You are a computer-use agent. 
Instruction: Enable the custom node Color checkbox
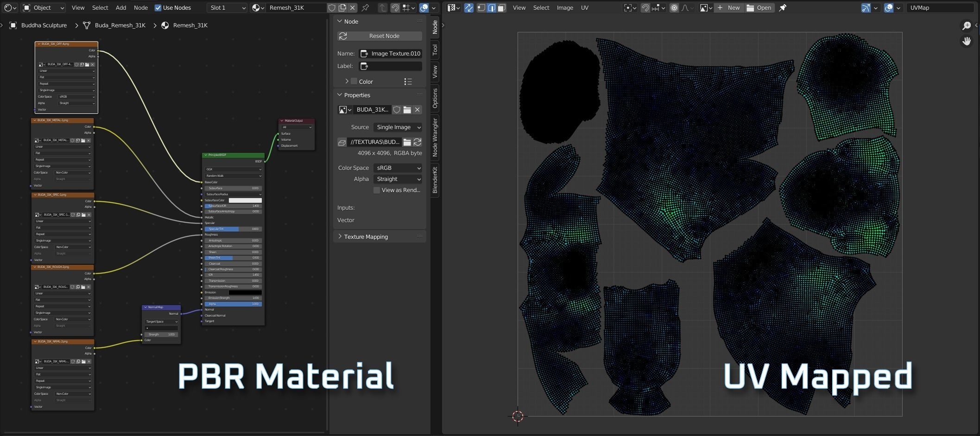coord(354,81)
